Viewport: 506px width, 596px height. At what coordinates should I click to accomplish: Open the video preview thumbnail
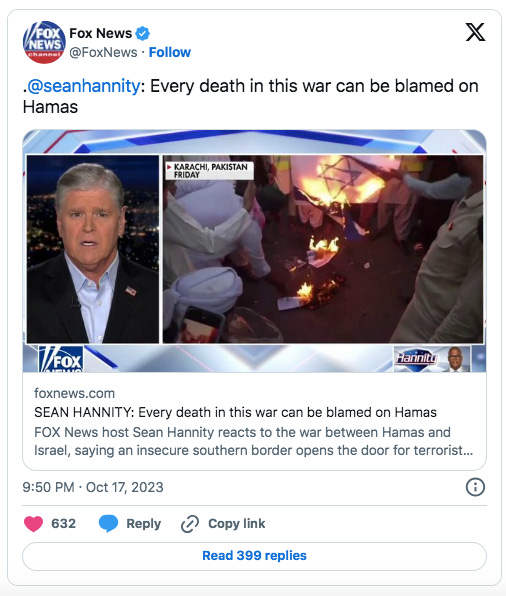[x=254, y=251]
